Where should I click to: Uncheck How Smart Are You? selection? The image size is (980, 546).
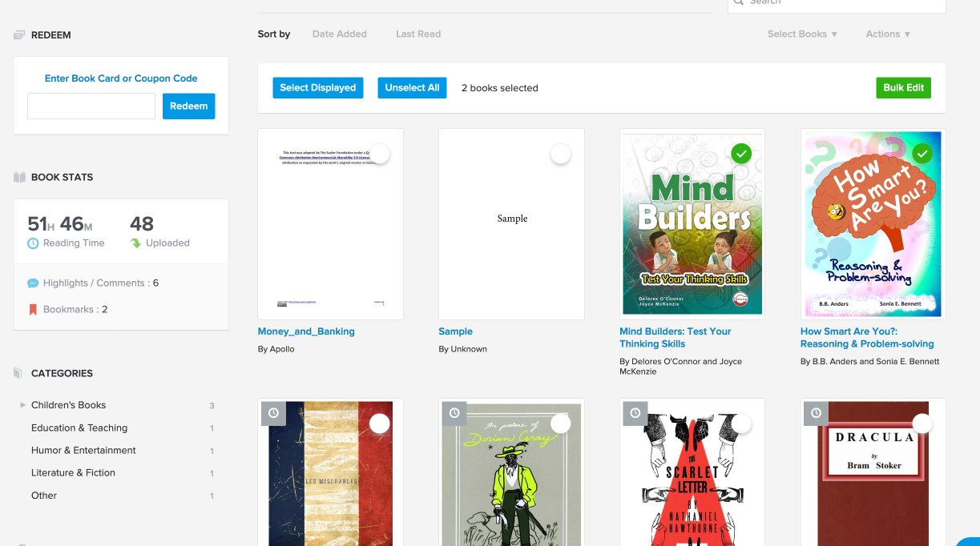pos(922,154)
